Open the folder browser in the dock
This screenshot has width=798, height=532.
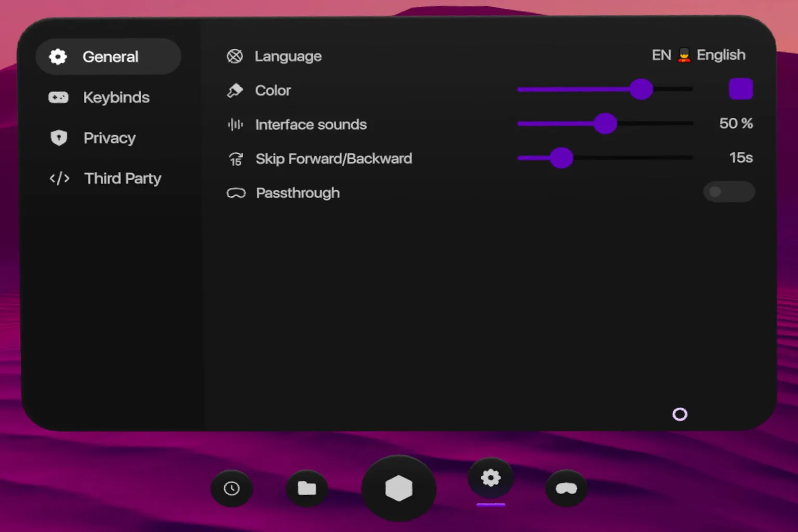pyautogui.click(x=307, y=488)
